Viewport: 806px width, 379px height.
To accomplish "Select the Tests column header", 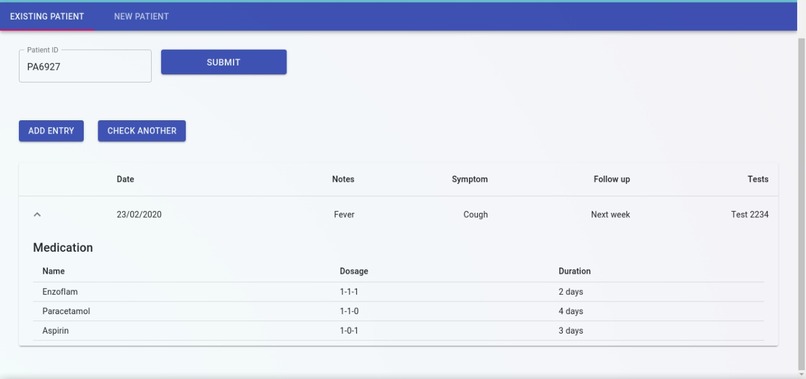I will tap(758, 179).
